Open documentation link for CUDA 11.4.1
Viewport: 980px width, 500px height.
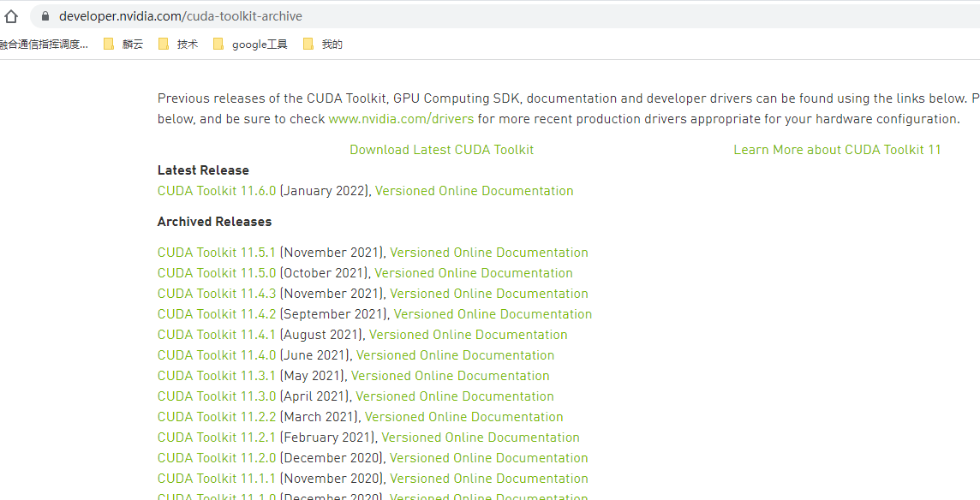(x=468, y=335)
